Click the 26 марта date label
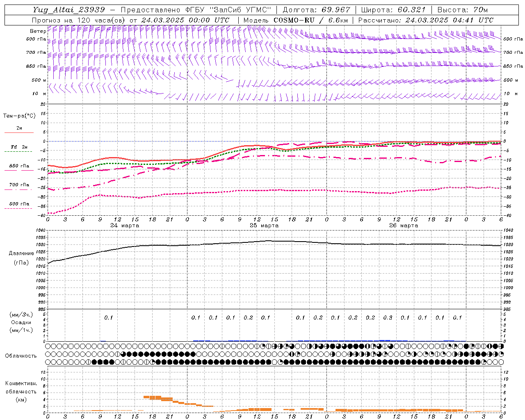Viewport: 525px width, 420px height. [x=404, y=226]
